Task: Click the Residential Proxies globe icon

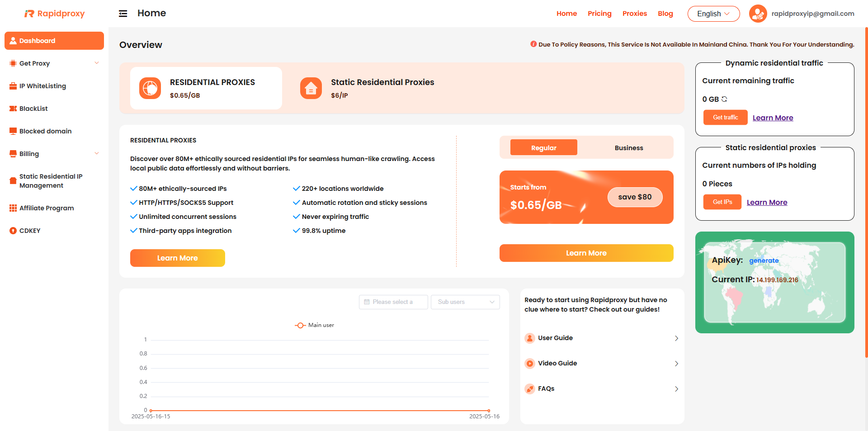Action: [150, 88]
